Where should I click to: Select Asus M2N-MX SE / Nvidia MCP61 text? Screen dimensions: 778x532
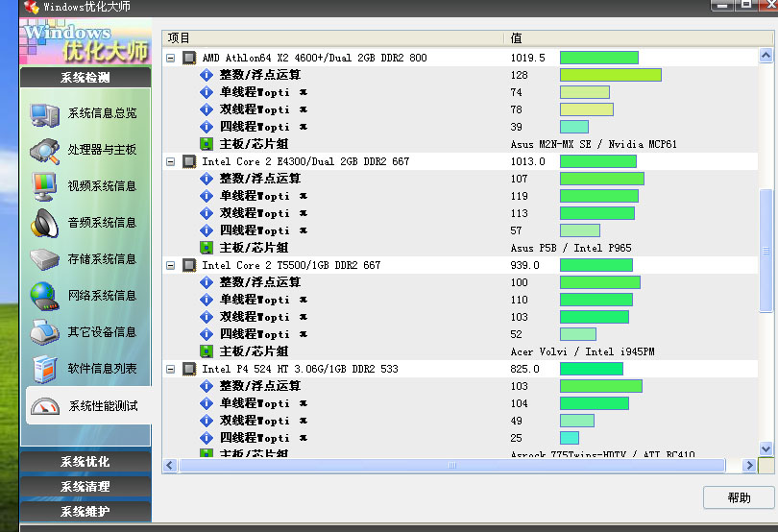point(594,144)
